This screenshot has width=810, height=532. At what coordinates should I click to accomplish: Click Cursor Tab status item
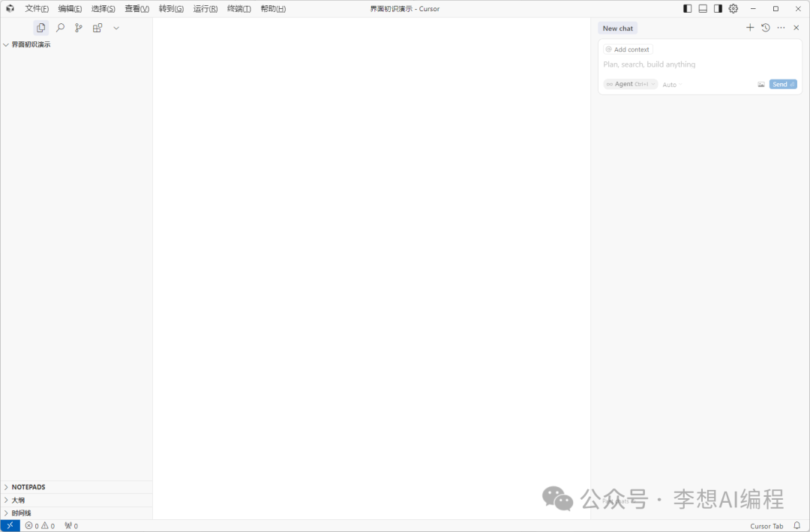[766, 526]
